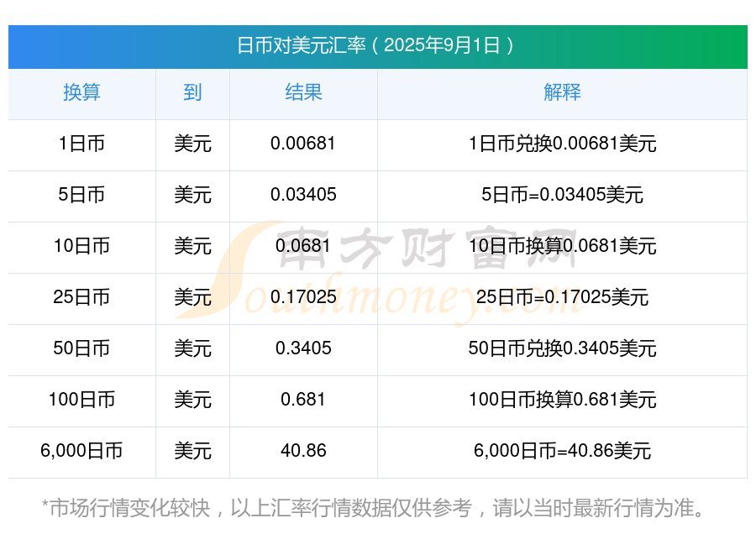Click the '5日币' cell
756x534 pixels.
pos(82,195)
